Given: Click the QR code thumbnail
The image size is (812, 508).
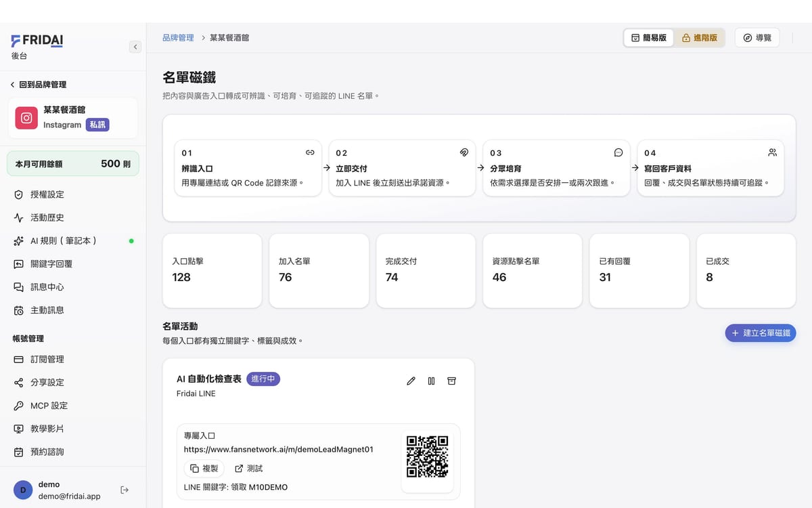Looking at the screenshot, I should [x=428, y=457].
